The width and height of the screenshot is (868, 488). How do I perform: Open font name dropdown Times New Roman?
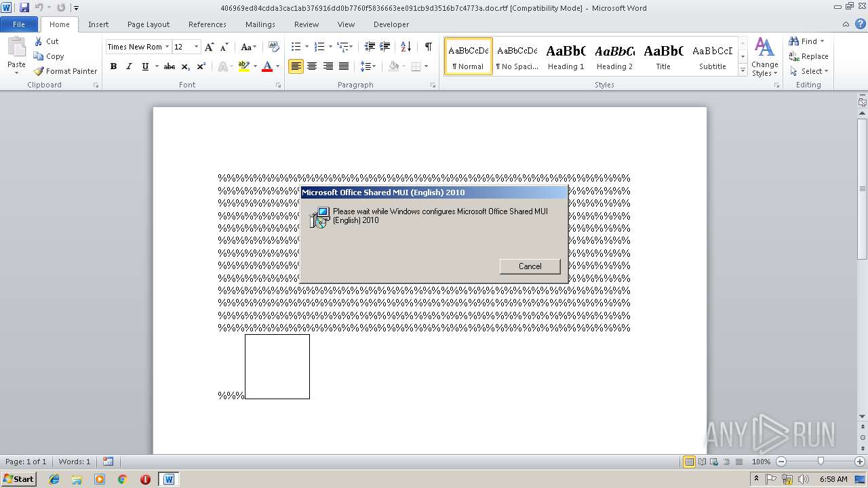(166, 47)
